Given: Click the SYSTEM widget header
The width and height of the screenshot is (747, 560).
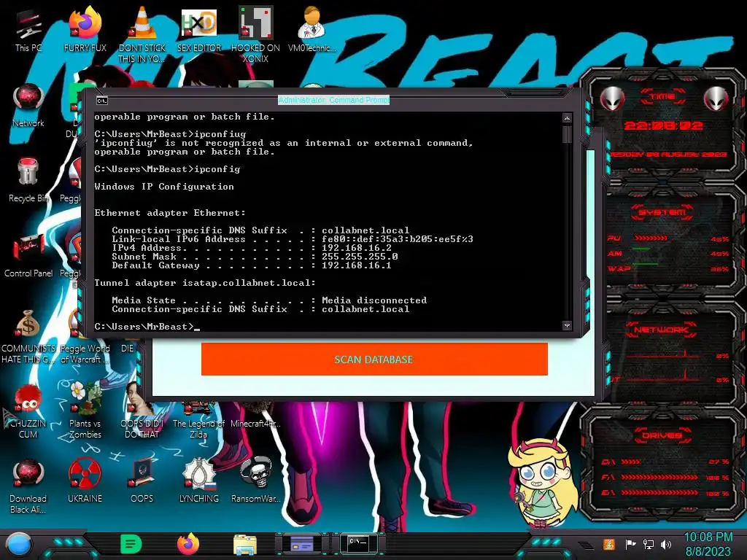Looking at the screenshot, I should point(662,212).
